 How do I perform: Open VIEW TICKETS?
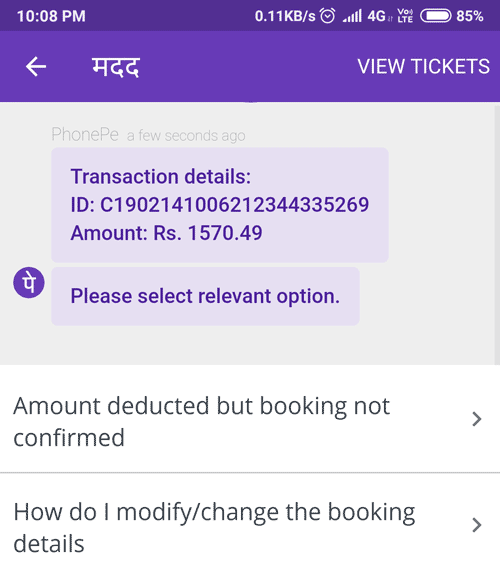[423, 66]
